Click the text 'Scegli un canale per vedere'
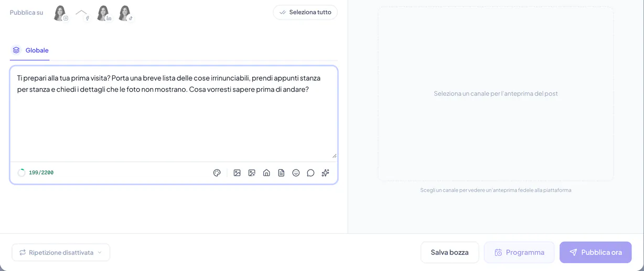 click(x=455, y=190)
